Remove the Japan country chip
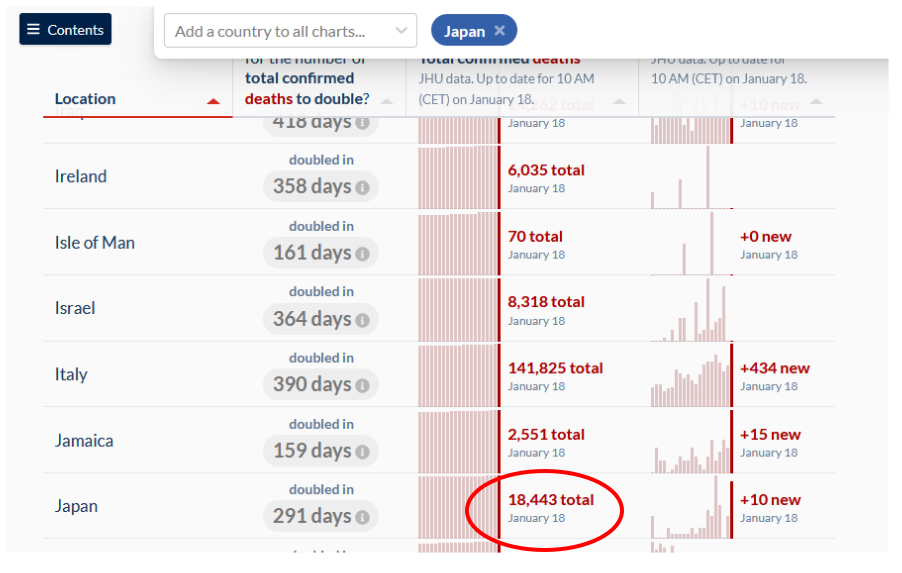The width and height of the screenshot is (902, 573). click(500, 31)
